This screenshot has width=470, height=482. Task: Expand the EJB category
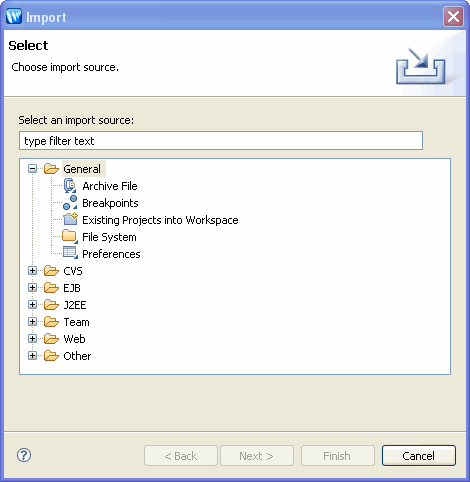[32, 288]
